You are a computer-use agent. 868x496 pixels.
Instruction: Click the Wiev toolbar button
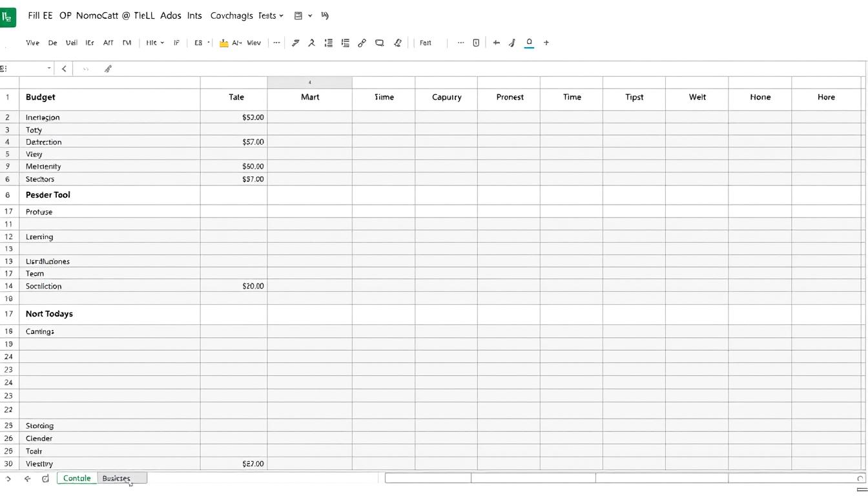coord(254,43)
